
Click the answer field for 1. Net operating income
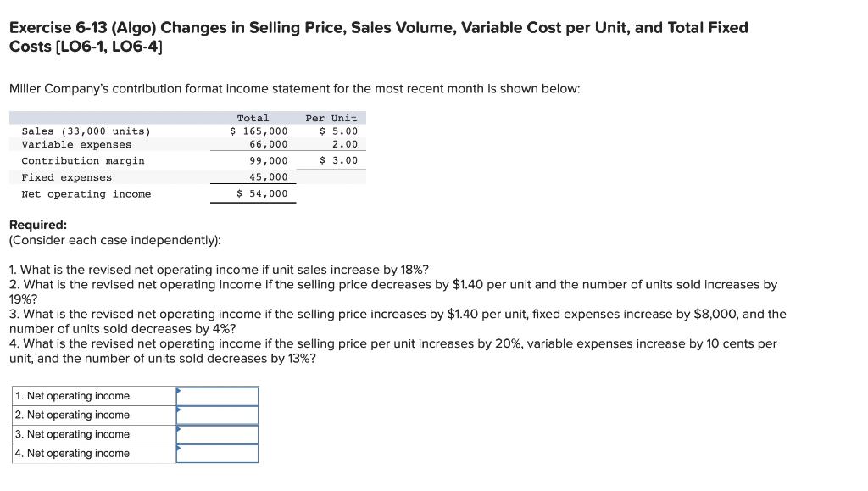(x=217, y=395)
